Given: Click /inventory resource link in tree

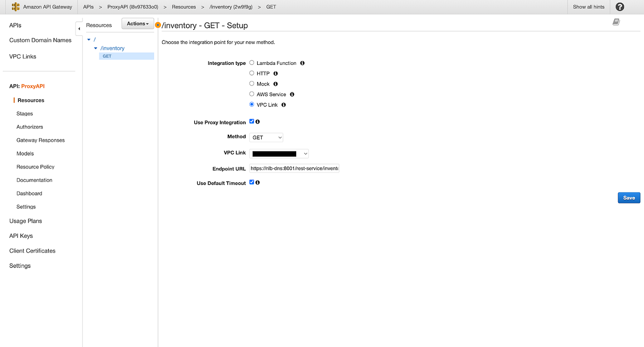Looking at the screenshot, I should pyautogui.click(x=113, y=48).
